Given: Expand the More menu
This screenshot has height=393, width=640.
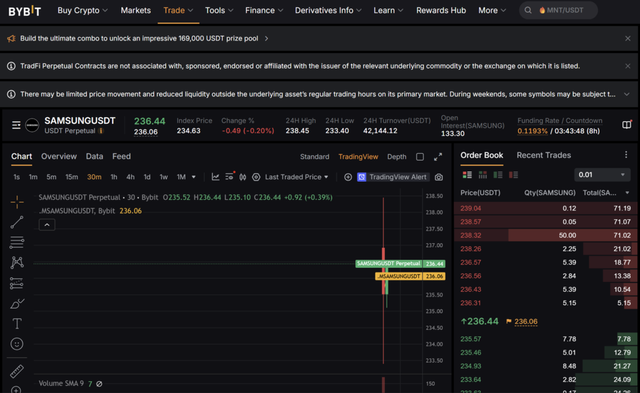Looking at the screenshot, I should [x=492, y=11].
